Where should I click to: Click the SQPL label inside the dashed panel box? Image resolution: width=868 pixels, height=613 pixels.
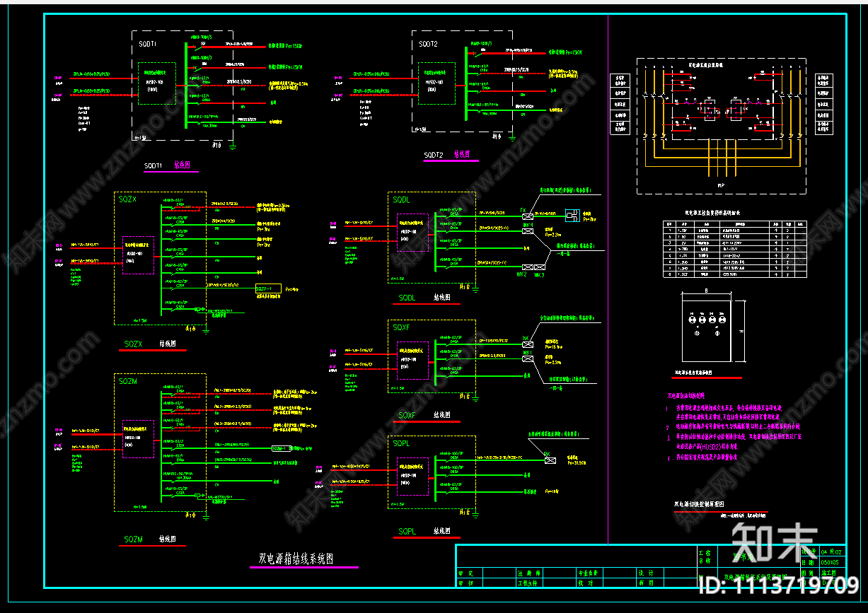point(401,444)
